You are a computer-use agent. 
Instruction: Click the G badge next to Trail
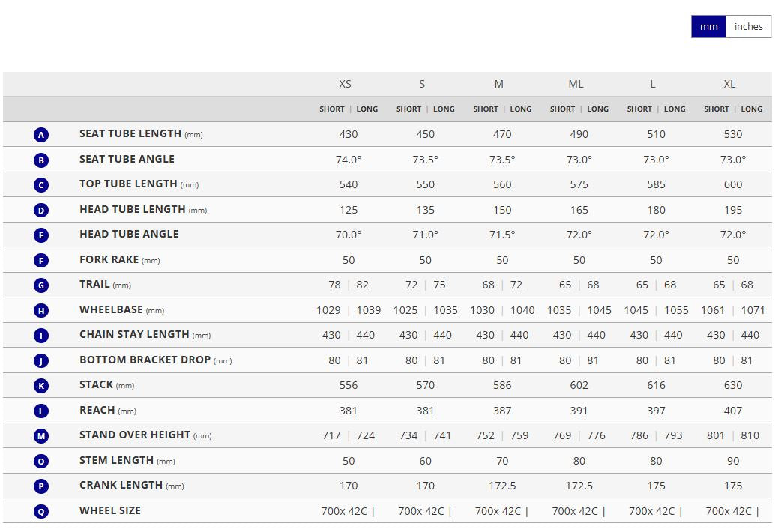[x=41, y=285]
